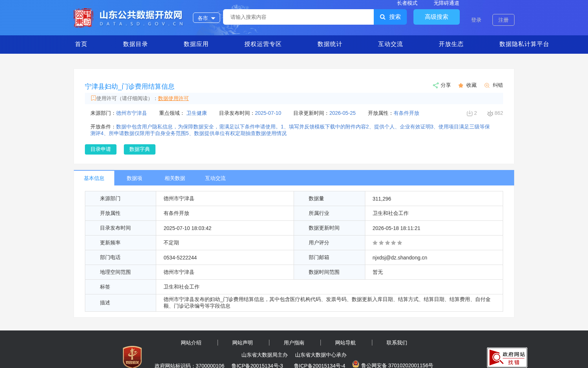Click the phone number 0534-5222244
This screenshot has width=588, height=368.
click(x=180, y=258)
